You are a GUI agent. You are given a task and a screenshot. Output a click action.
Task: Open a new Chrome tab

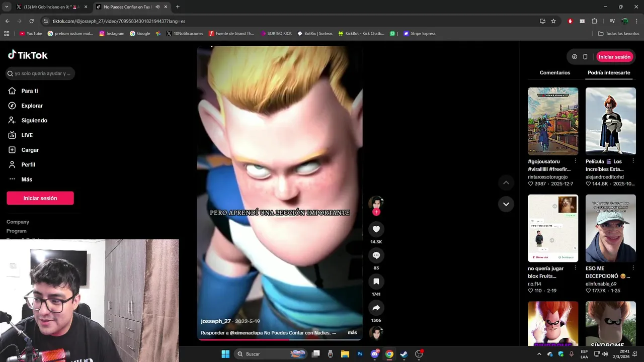click(x=178, y=7)
